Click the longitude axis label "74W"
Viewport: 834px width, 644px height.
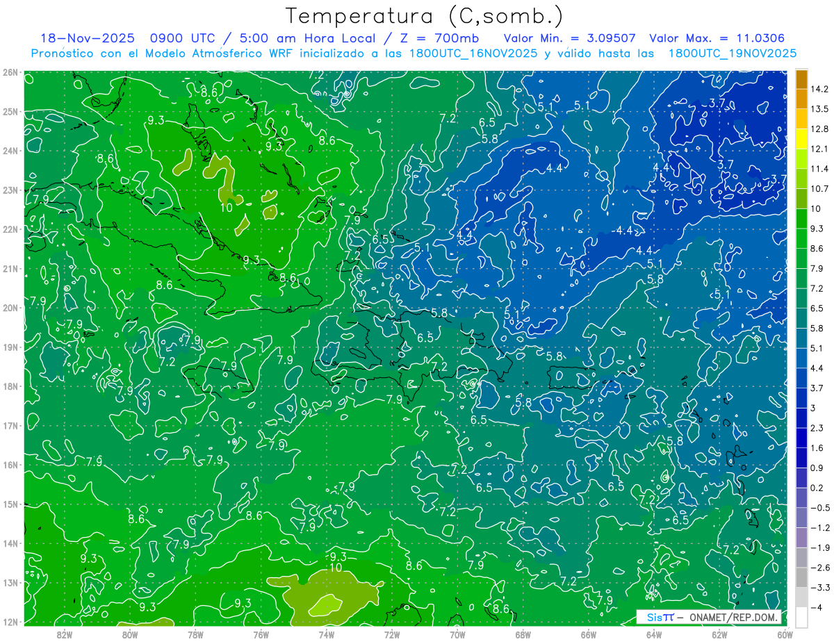click(x=327, y=634)
